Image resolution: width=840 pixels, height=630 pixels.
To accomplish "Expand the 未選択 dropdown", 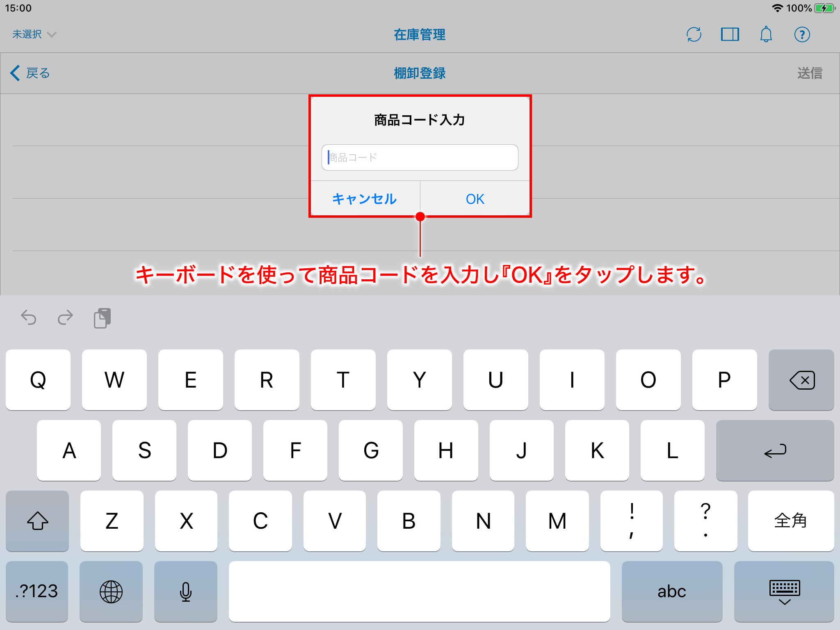I will 34,34.
